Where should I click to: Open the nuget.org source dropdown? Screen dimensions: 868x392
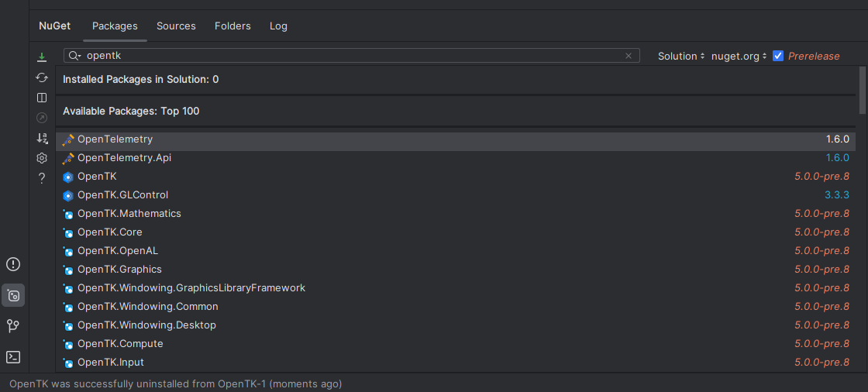tap(739, 56)
